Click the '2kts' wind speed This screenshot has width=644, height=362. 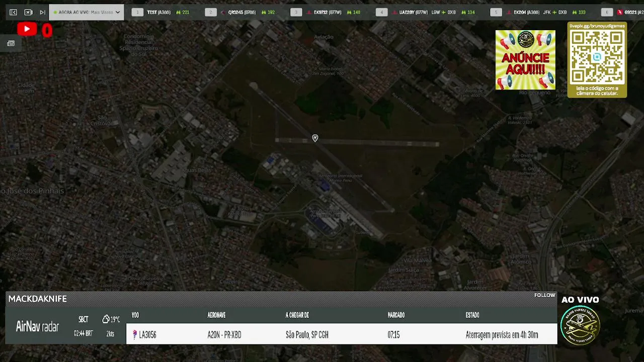[x=110, y=334]
